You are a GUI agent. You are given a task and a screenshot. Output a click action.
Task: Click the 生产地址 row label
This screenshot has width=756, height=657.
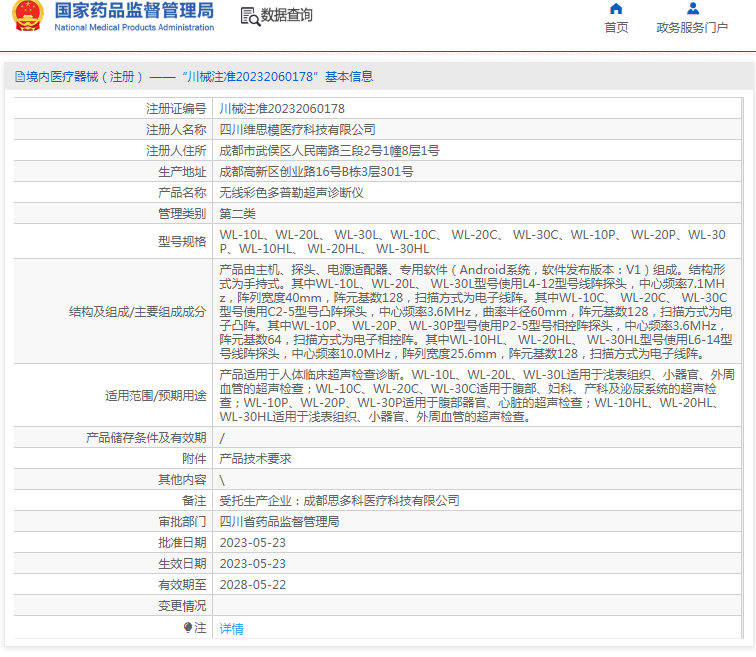tap(182, 172)
